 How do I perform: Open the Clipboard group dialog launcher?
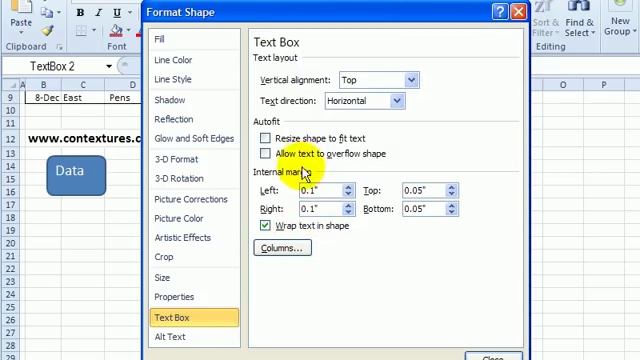pyautogui.click(x=60, y=47)
